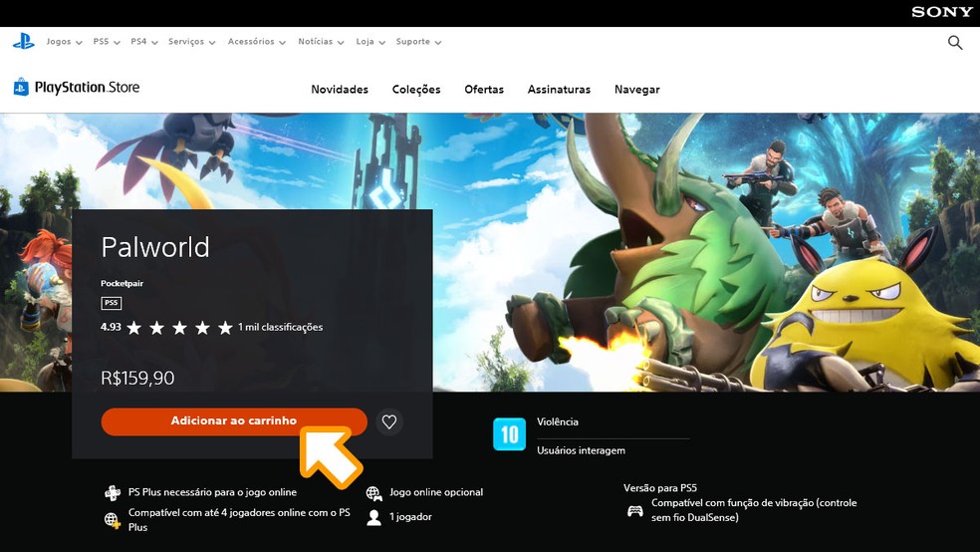
Task: Click PS Plus necessário para o jogo online text
Action: pos(212,492)
